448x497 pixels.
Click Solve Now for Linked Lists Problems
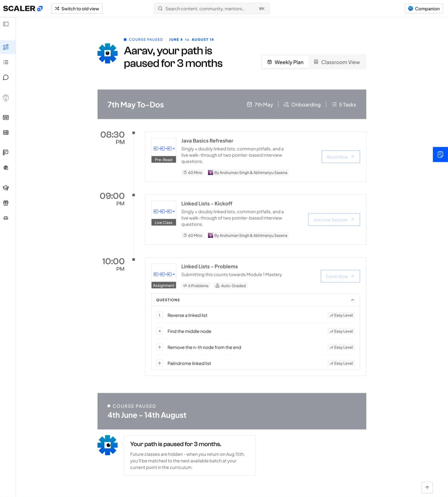pos(340,276)
